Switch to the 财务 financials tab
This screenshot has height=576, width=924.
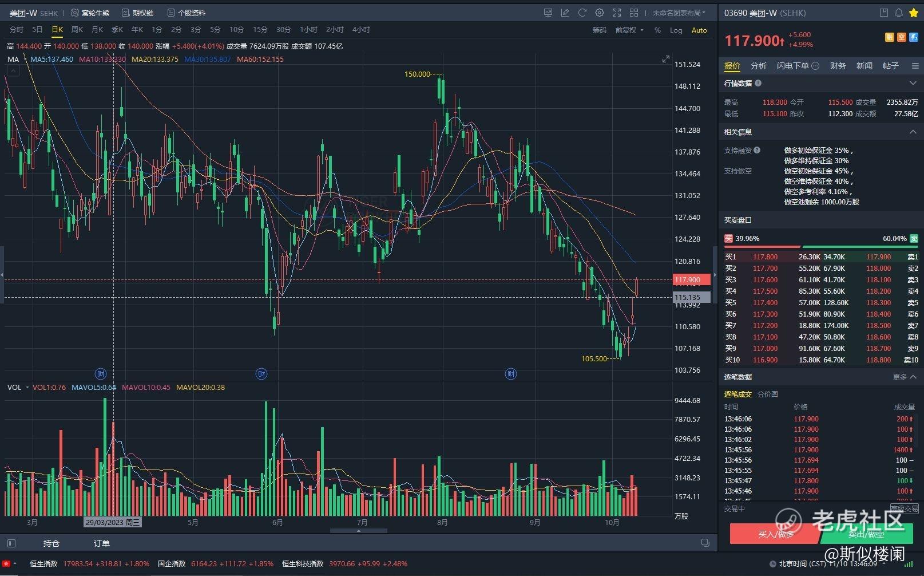coord(838,66)
